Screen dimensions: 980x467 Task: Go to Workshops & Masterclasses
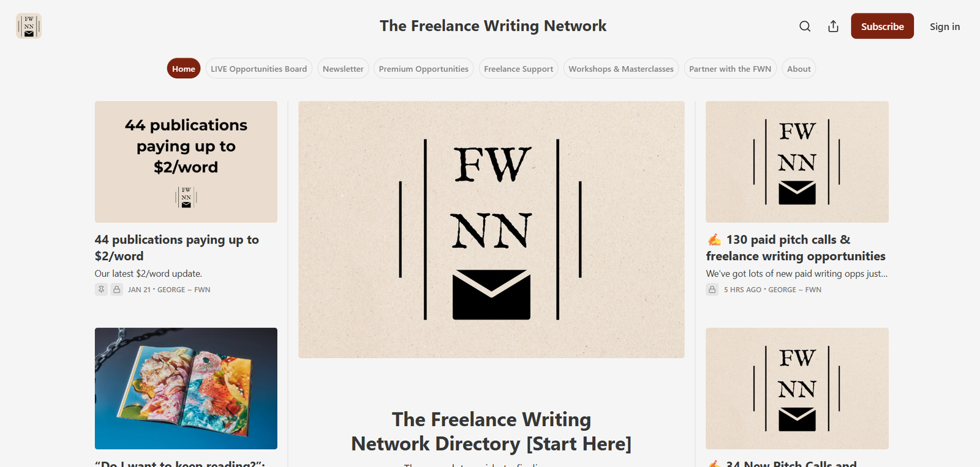[x=620, y=69]
